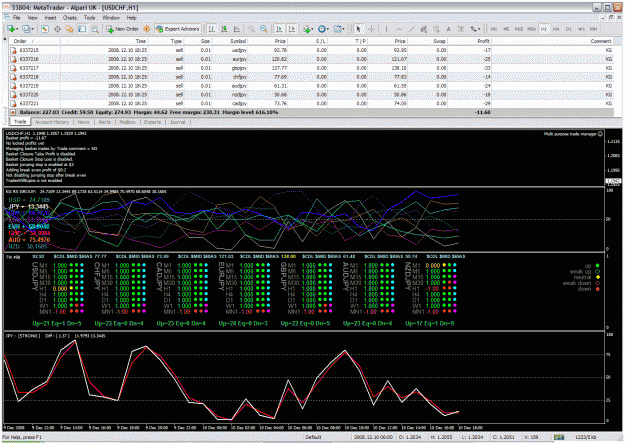Screen dimensions: 625x443
Task: Switch to the Experts tab
Action: pos(152,122)
